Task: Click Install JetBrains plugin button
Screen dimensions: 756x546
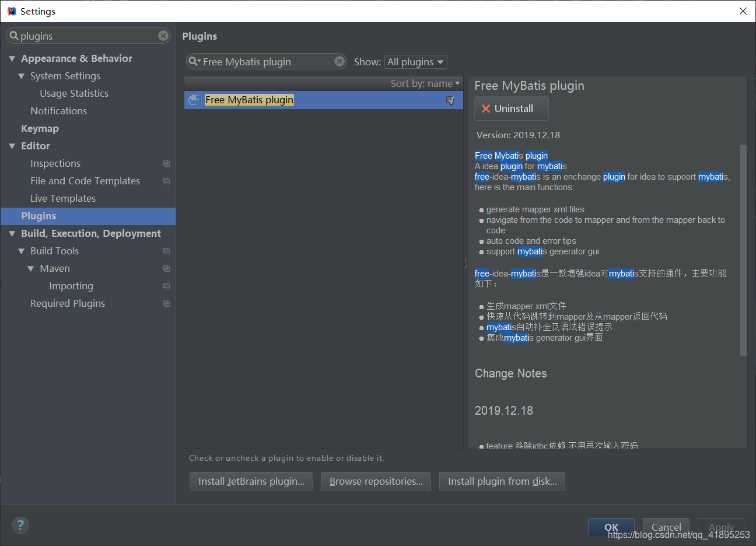Action: (x=251, y=481)
